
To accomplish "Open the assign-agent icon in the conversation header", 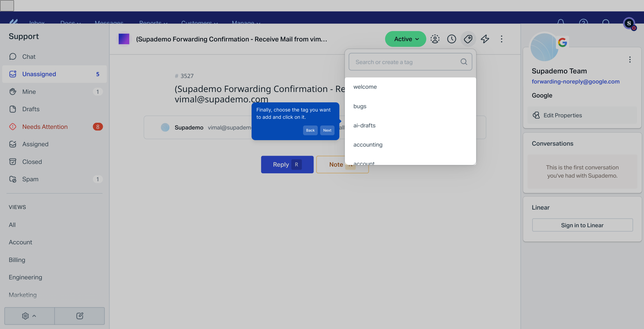I will point(435,39).
